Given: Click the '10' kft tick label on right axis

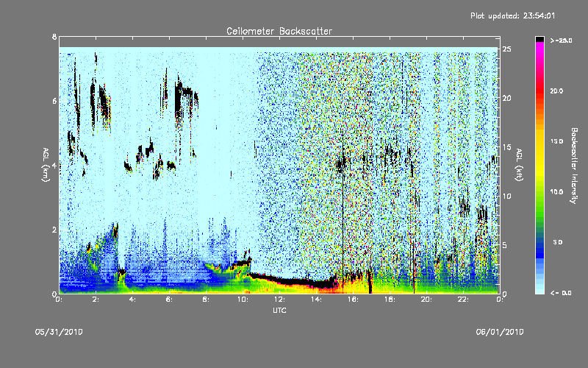Looking at the screenshot, I should [x=506, y=196].
